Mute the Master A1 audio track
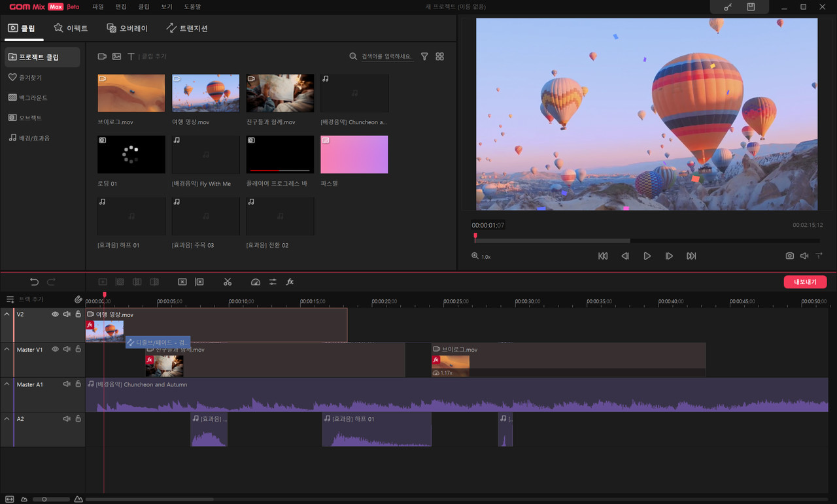837x504 pixels. coord(67,384)
